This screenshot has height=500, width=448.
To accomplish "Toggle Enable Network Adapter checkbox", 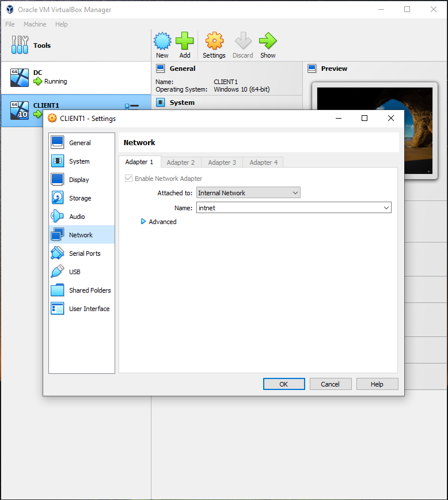I will tap(128, 178).
